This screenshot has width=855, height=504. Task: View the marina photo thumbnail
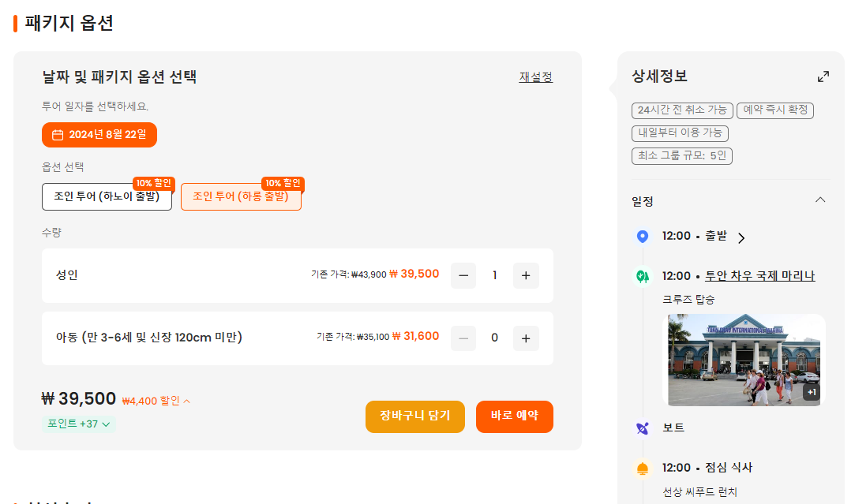click(x=744, y=360)
